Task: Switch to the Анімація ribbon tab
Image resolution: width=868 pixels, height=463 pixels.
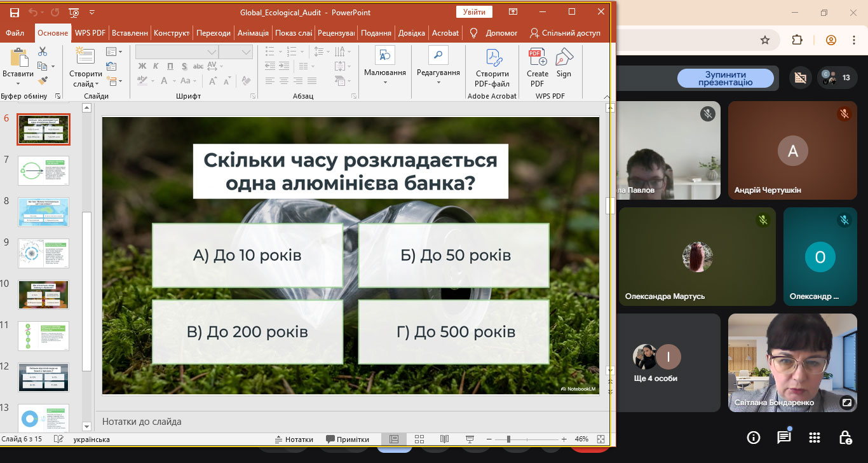Action: pos(253,33)
